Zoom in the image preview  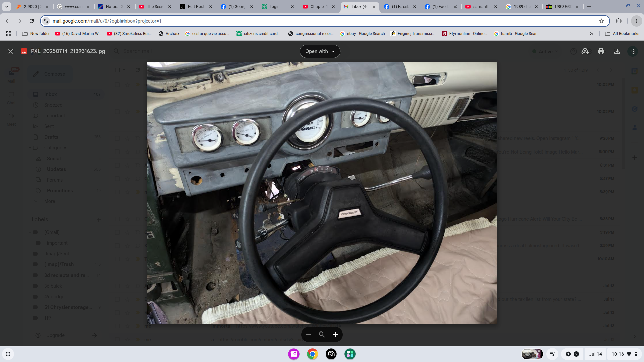[335, 335]
